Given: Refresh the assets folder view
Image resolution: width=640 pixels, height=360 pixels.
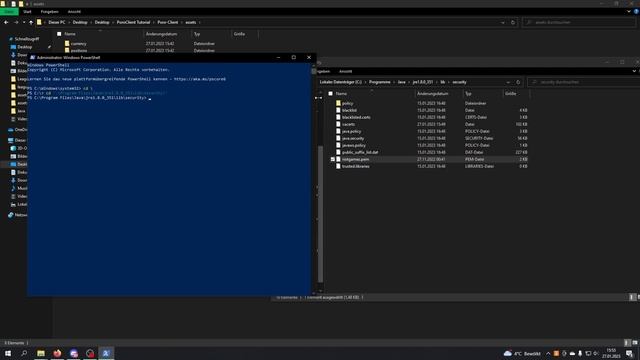Looking at the screenshot, I should pos(513,22).
